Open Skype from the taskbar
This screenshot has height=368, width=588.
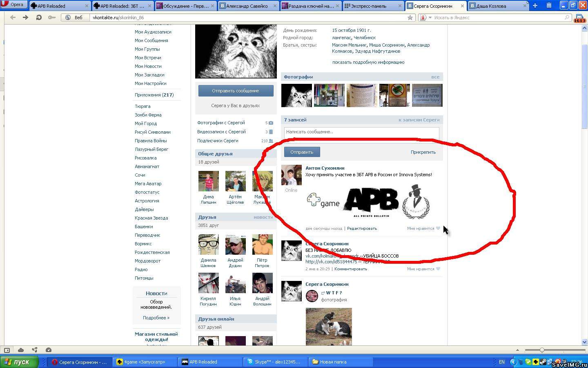click(276, 362)
